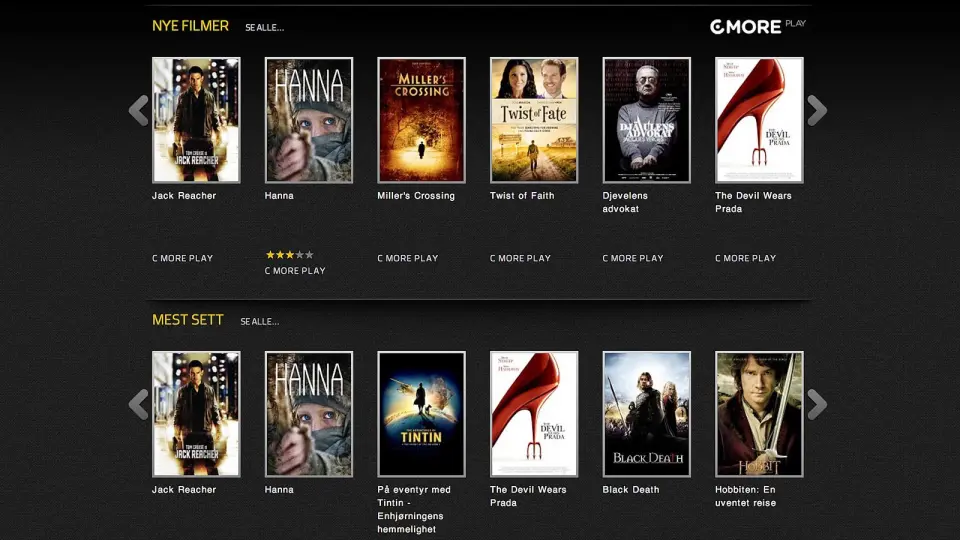Click 'C MORE PLAY' label under Devil Wears Prada
The image size is (960, 540).
746,258
